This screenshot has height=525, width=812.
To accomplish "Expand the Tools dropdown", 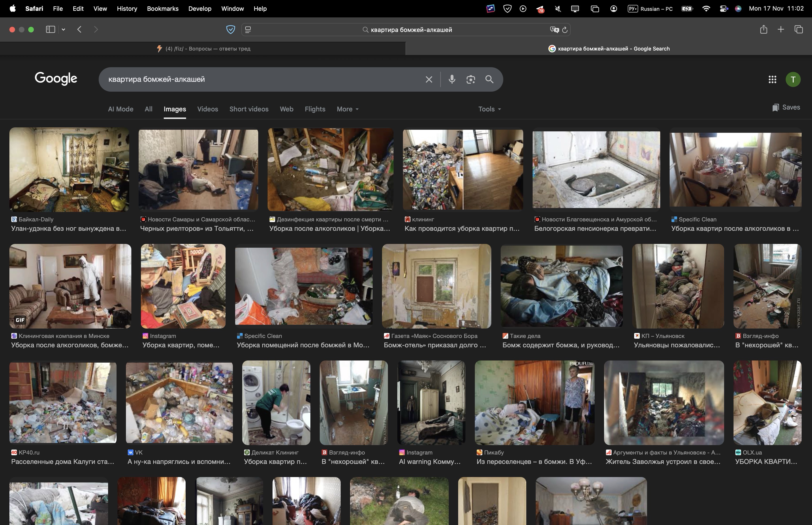I will [x=489, y=109].
